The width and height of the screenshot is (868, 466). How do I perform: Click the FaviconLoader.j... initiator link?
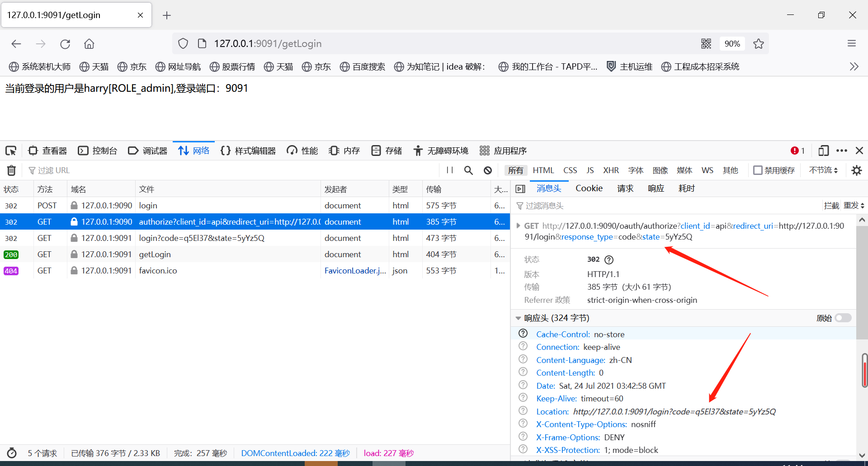355,271
